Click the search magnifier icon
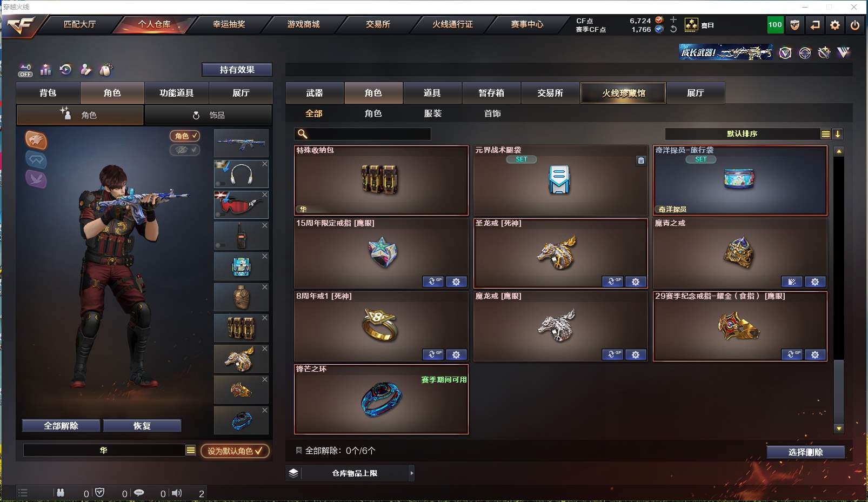868x502 pixels. click(x=303, y=134)
